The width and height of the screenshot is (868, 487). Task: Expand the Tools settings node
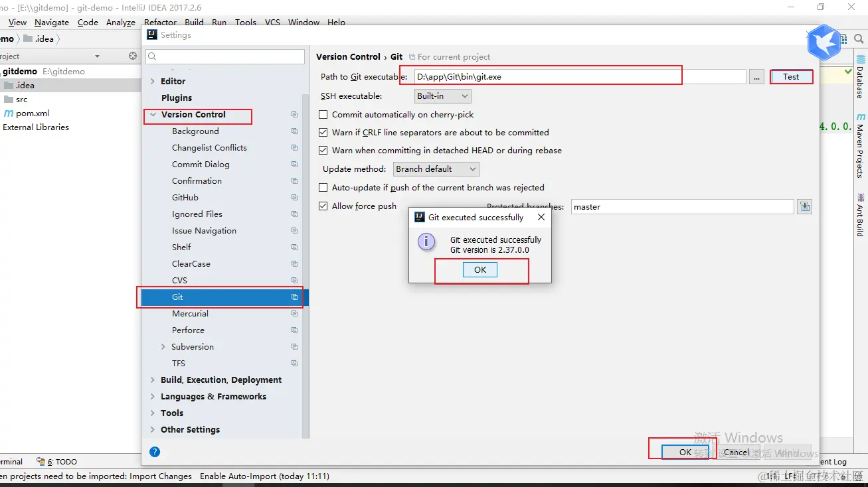pos(153,413)
